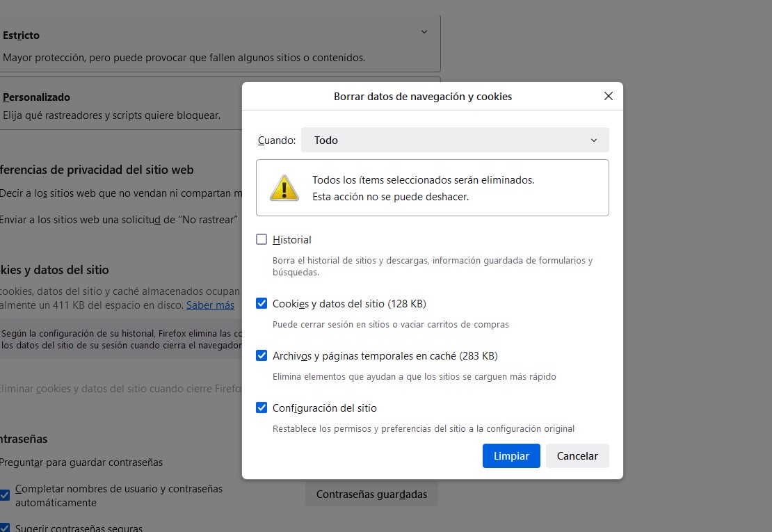Toggle Completar nombres de usuario y contraseñas automáticamente
The width and height of the screenshot is (772, 532).
coord(5,494)
